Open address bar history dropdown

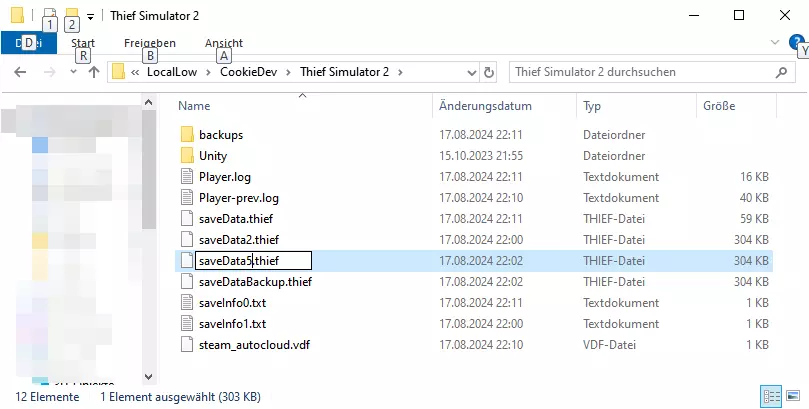(472, 73)
